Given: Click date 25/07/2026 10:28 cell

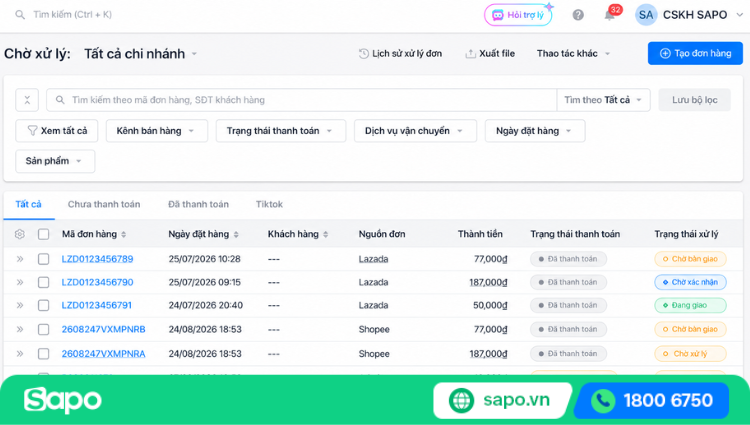Looking at the screenshot, I should (204, 259).
